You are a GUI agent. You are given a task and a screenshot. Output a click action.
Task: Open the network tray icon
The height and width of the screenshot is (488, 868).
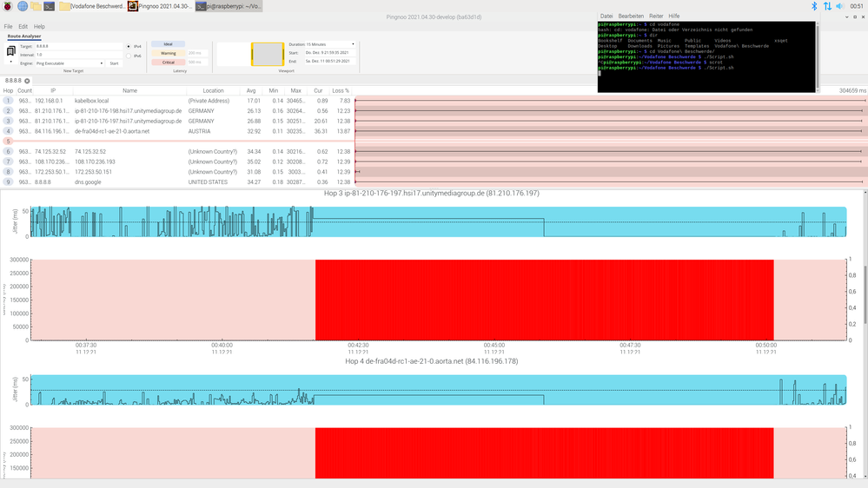[827, 6]
